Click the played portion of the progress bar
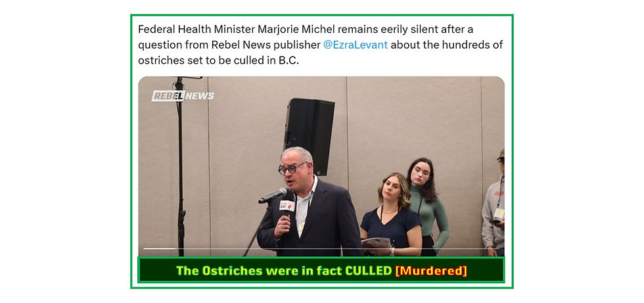644x303 pixels. point(159,248)
